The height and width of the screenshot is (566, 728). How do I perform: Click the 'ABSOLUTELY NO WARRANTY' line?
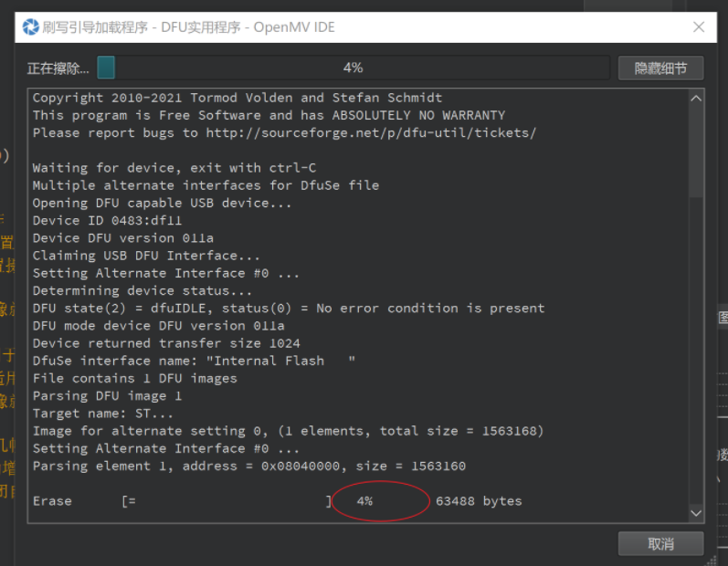pyautogui.click(x=269, y=115)
